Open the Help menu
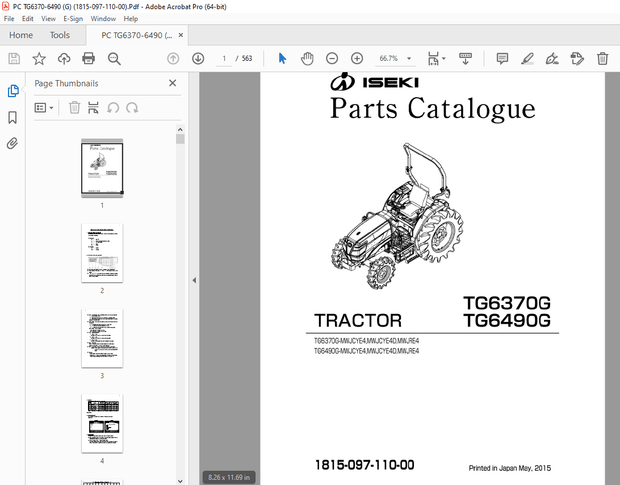The height and width of the screenshot is (485, 620). coord(130,19)
